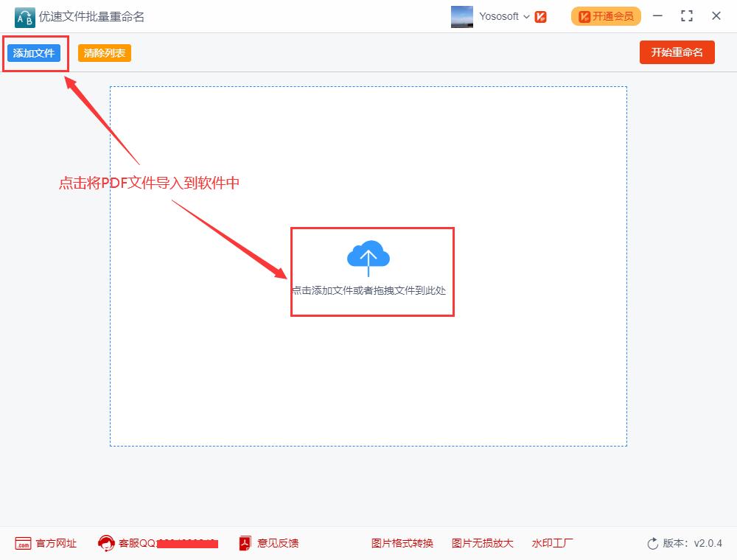This screenshot has width=737, height=560.
Task: Close the application window
Action: click(716, 16)
